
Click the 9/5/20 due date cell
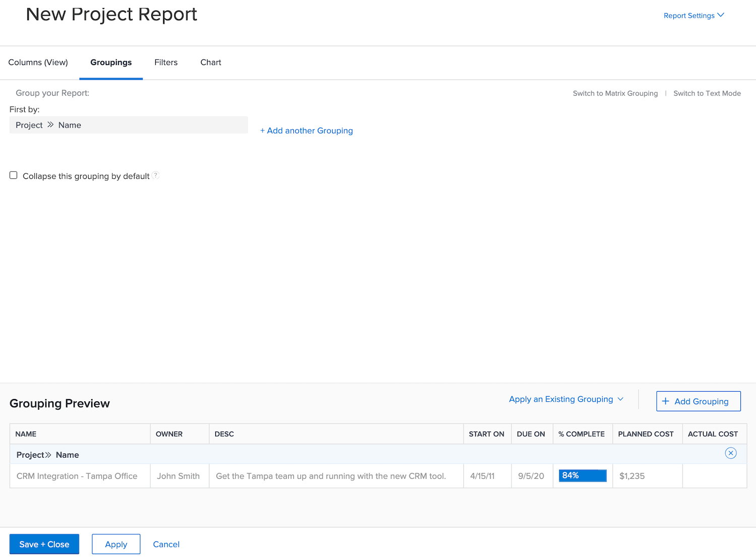(531, 476)
